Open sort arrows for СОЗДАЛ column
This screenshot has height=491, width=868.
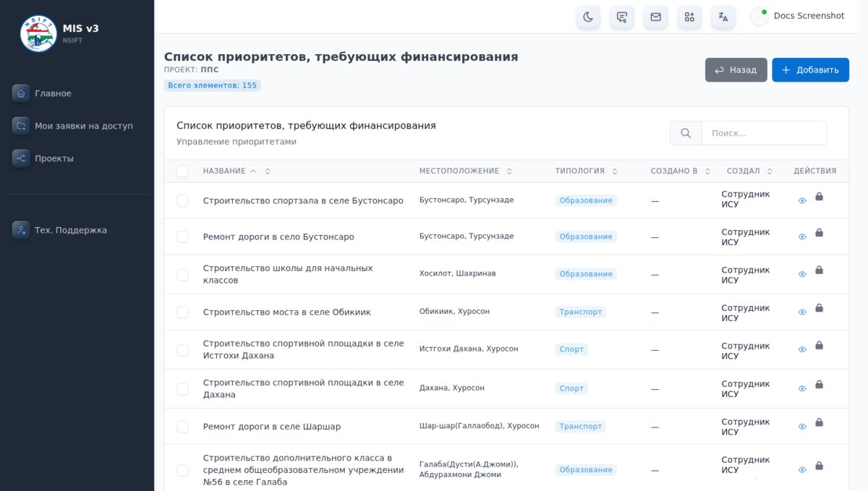770,171
